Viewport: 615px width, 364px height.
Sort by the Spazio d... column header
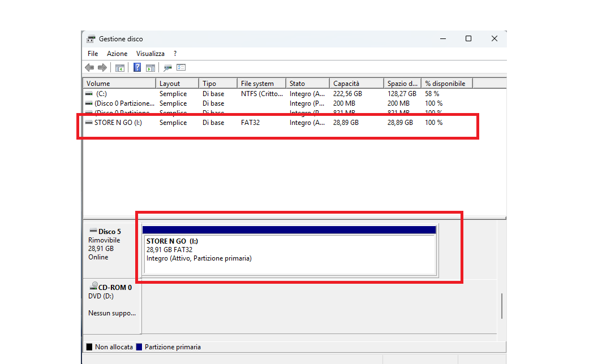click(402, 84)
